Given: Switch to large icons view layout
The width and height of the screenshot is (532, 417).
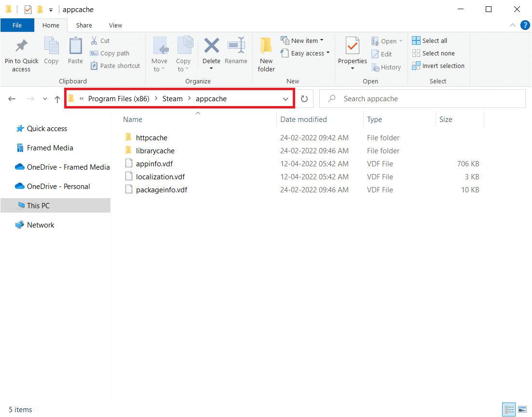Looking at the screenshot, I should point(523,410).
